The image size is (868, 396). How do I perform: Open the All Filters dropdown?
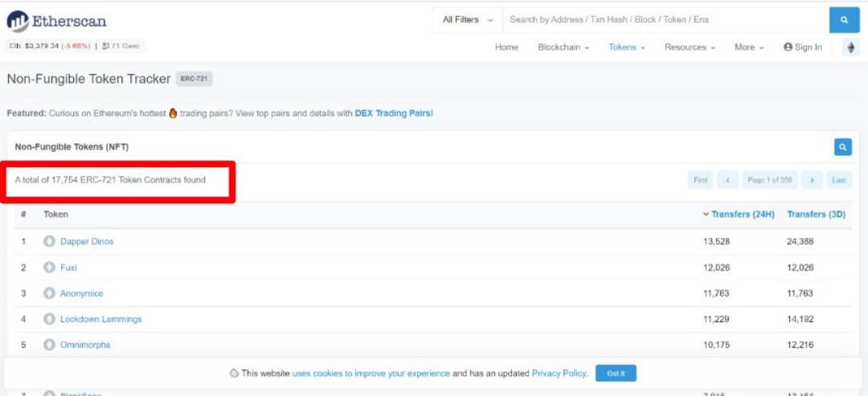[467, 20]
